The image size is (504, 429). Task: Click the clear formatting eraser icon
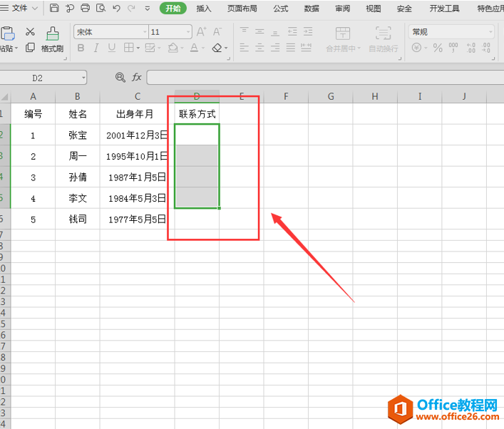(x=217, y=48)
